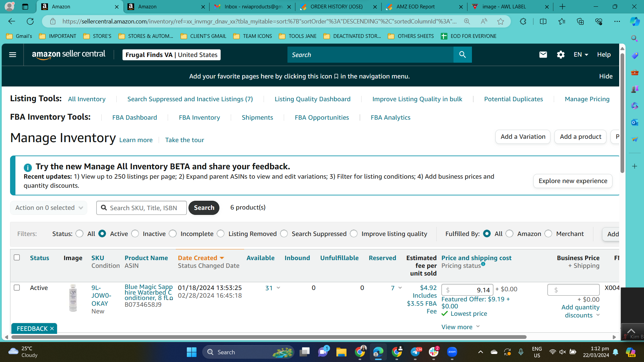Click the vertical page scrollbar
The image size is (644, 362).
point(622,113)
